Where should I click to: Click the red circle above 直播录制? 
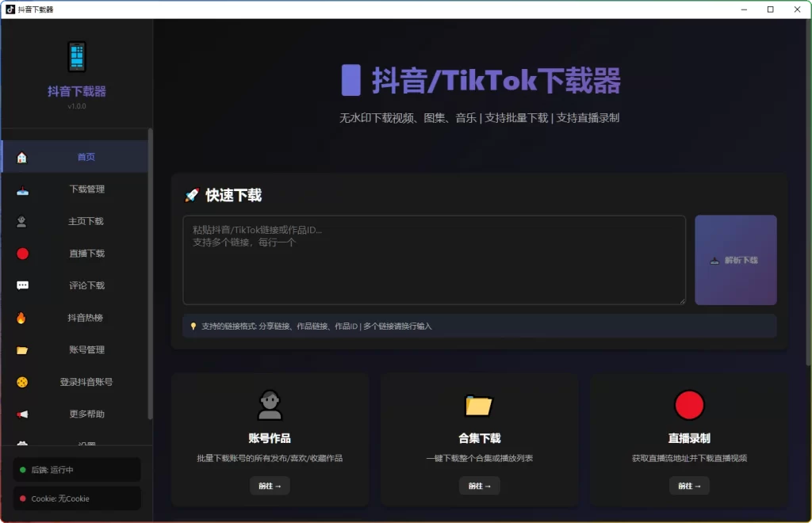[689, 405]
